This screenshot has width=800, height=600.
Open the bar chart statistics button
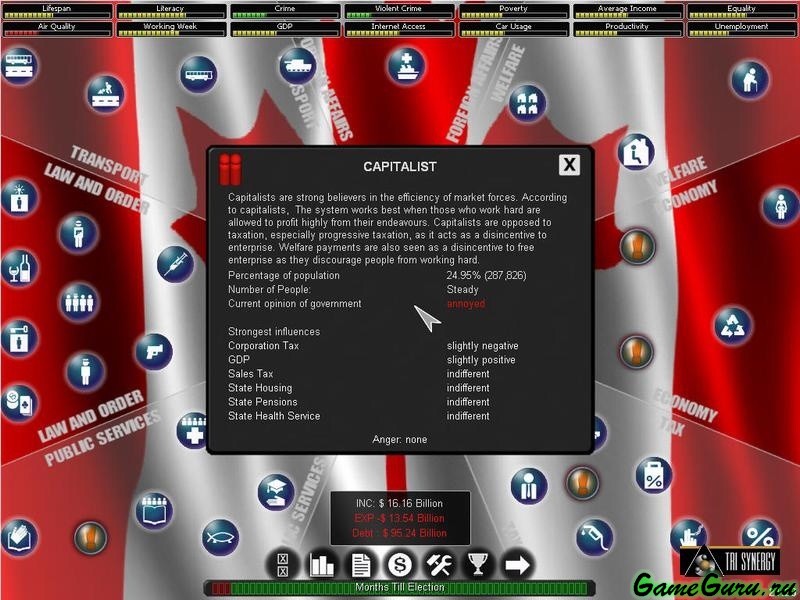[322, 565]
